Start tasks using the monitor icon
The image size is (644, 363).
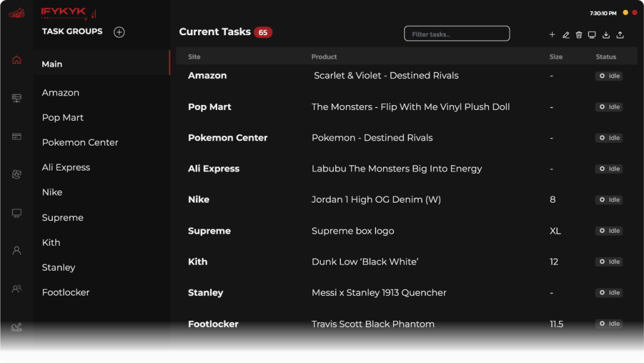[x=592, y=35]
